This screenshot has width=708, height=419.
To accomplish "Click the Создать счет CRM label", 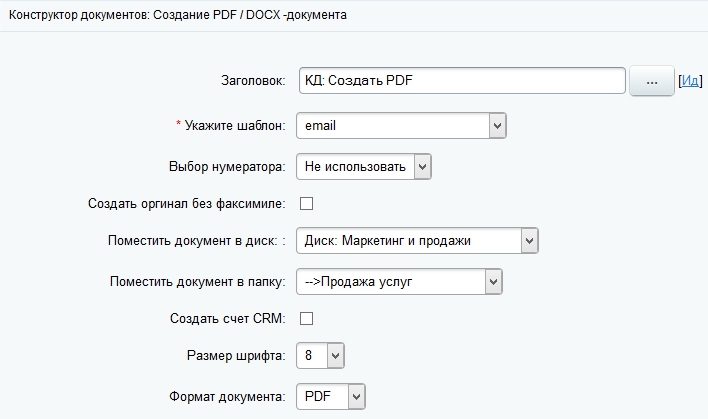I will [229, 319].
